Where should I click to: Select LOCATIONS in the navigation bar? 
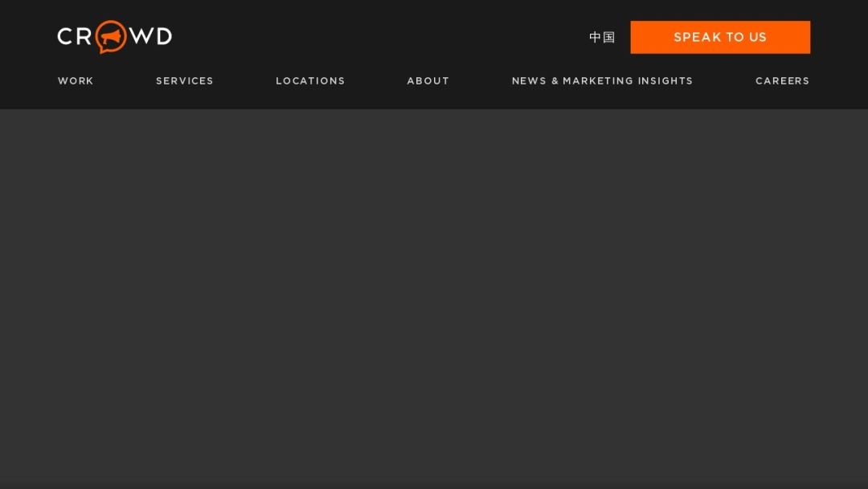coord(310,80)
